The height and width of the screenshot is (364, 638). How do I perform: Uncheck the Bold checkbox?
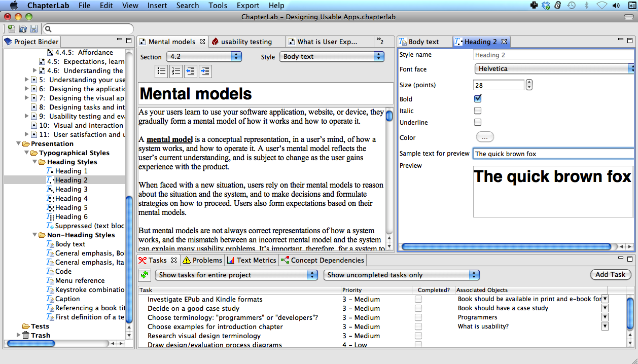(x=478, y=99)
